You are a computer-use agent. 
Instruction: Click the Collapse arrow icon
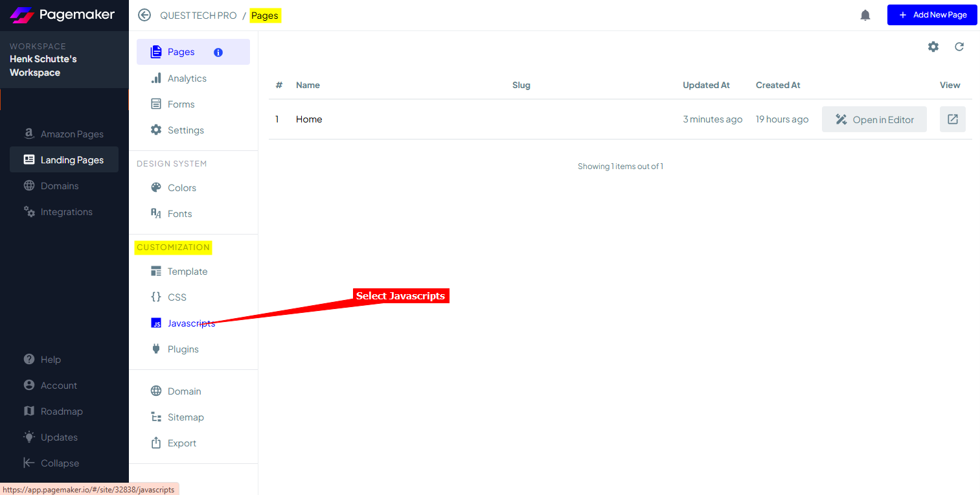tap(29, 463)
